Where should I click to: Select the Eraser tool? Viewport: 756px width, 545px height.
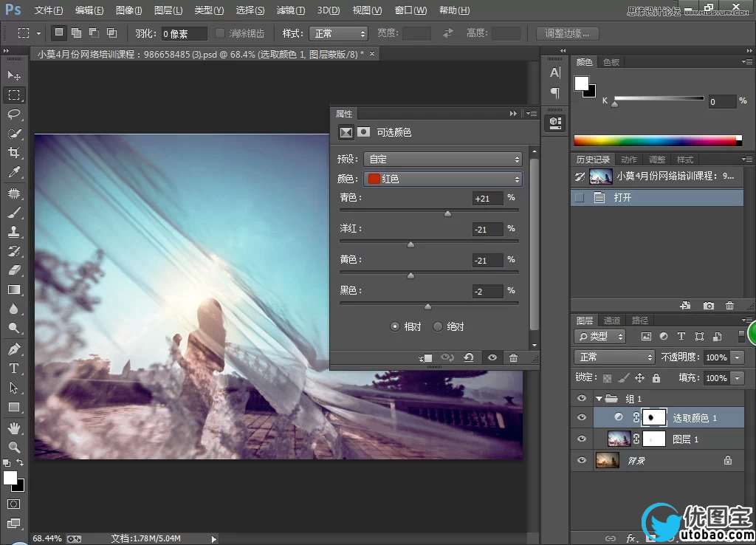coord(14,270)
